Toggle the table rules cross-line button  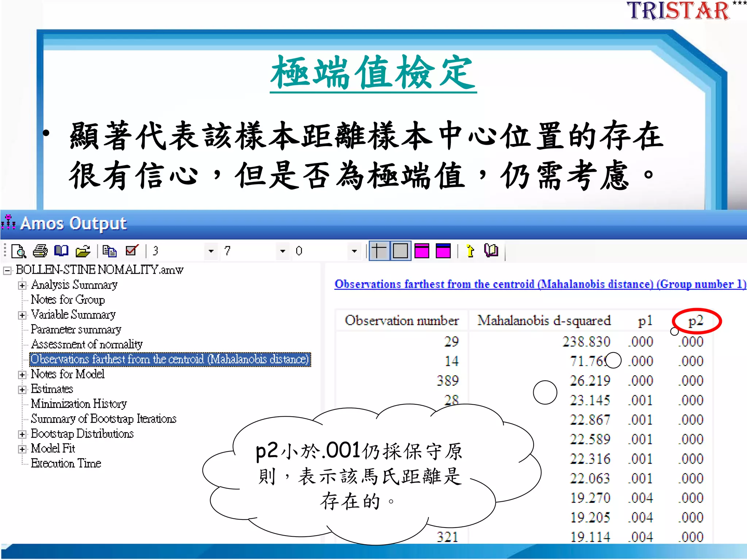[x=379, y=251]
